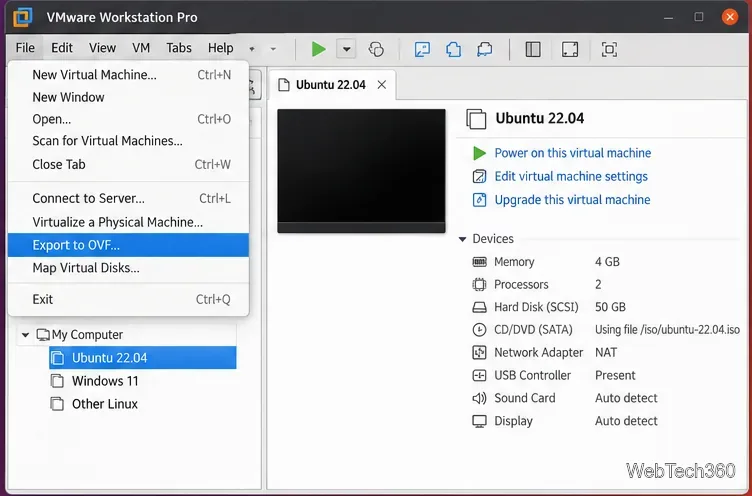
Task: Choose New Virtual Machine... from File menu
Action: pos(129,75)
